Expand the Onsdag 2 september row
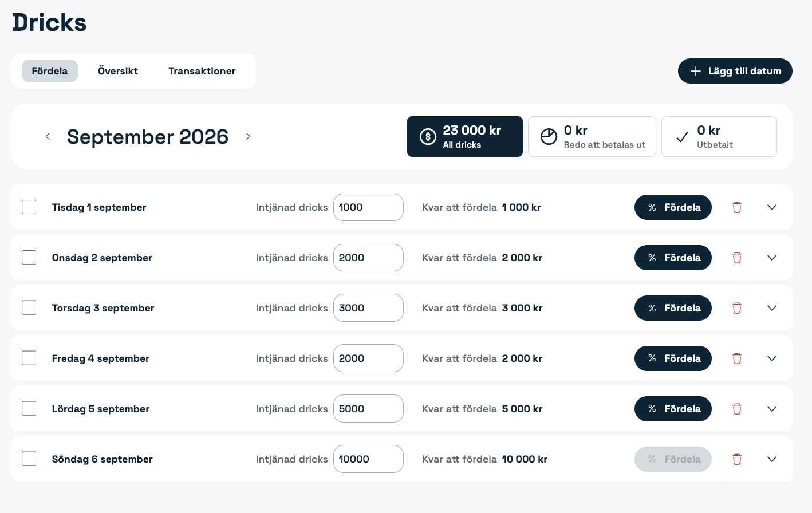The image size is (812, 513). (x=772, y=258)
